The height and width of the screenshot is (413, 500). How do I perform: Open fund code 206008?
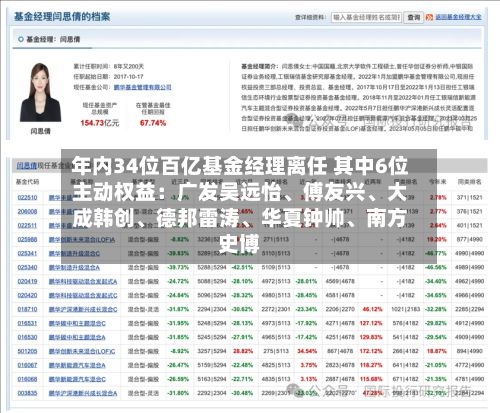(27, 212)
